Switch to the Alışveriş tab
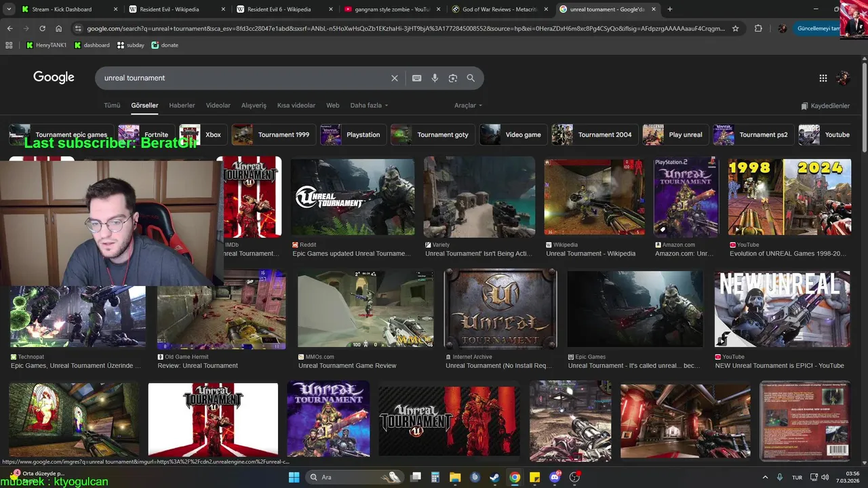 pos(254,106)
